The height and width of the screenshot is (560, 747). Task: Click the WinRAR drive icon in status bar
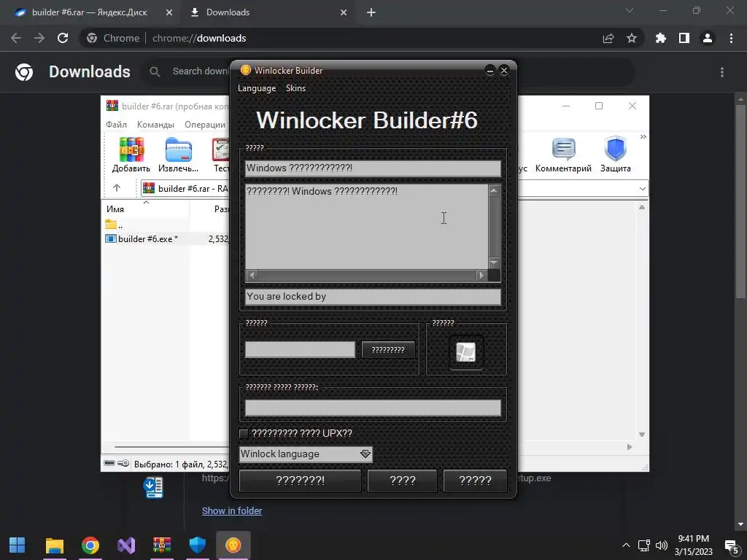pos(109,463)
